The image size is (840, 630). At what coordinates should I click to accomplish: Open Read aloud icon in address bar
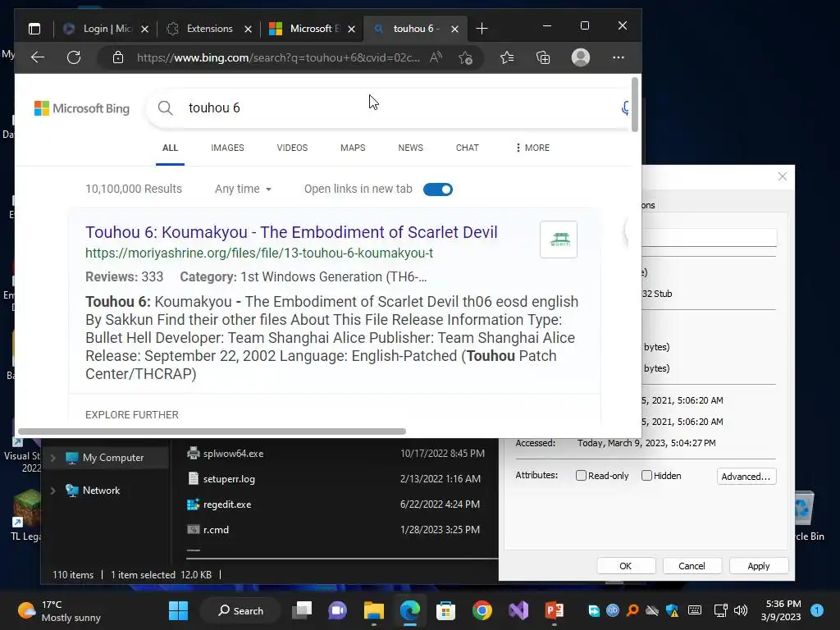[x=436, y=57]
